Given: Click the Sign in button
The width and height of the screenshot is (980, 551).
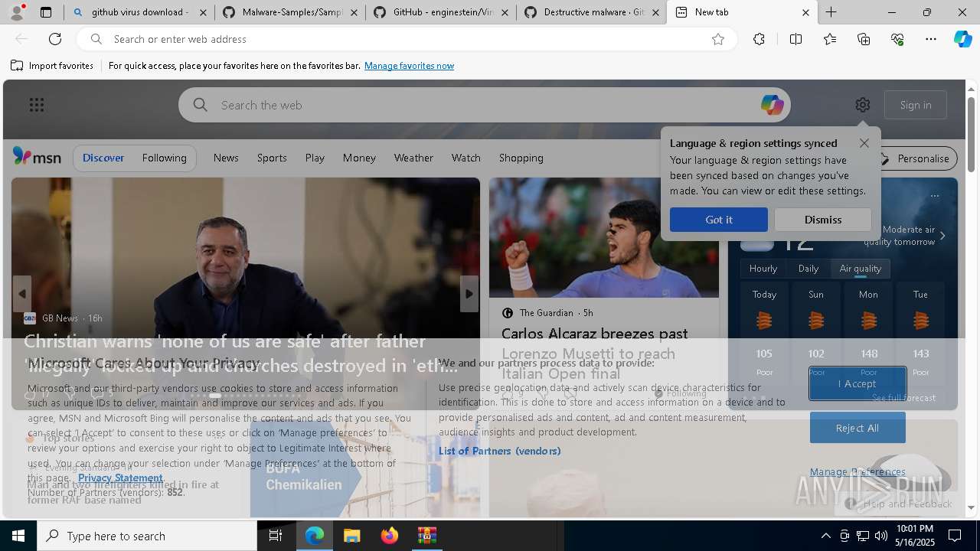Looking at the screenshot, I should click(916, 105).
